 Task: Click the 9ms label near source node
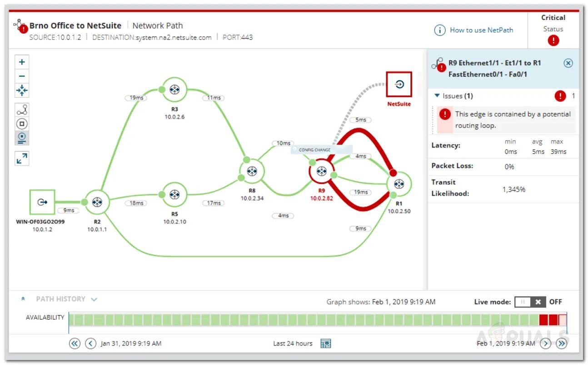pyautogui.click(x=68, y=210)
